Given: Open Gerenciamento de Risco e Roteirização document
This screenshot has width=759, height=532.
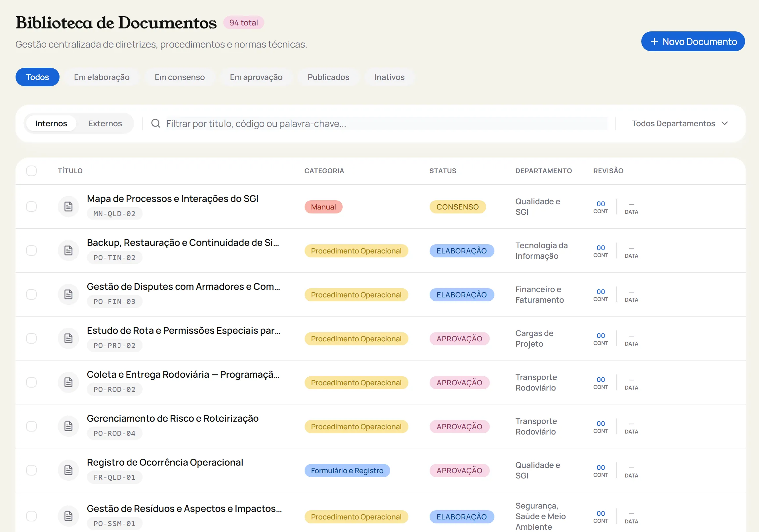Looking at the screenshot, I should [x=173, y=418].
